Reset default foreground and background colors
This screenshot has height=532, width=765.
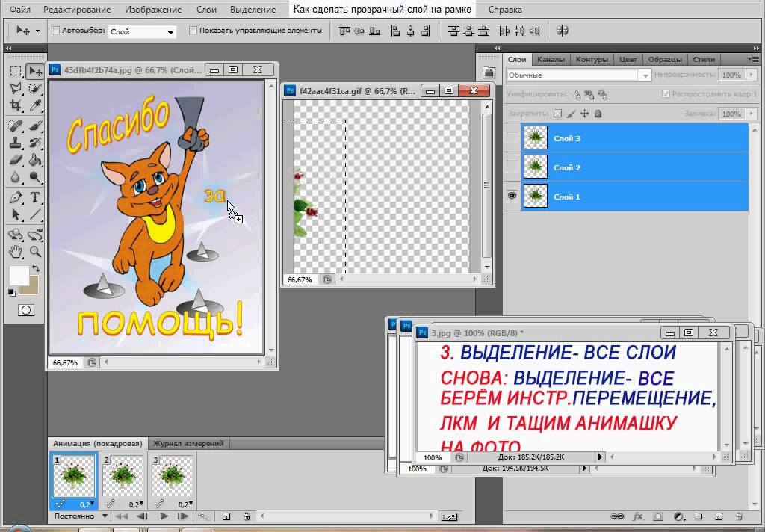pos(12,293)
